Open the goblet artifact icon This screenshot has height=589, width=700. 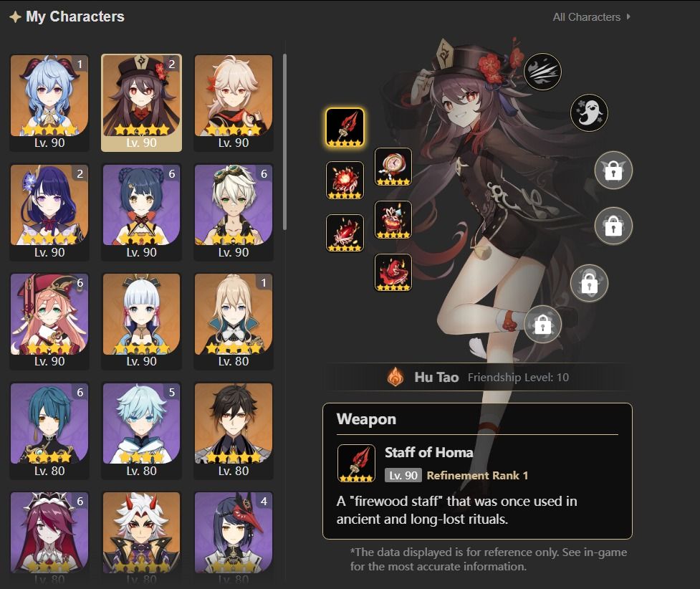point(393,220)
